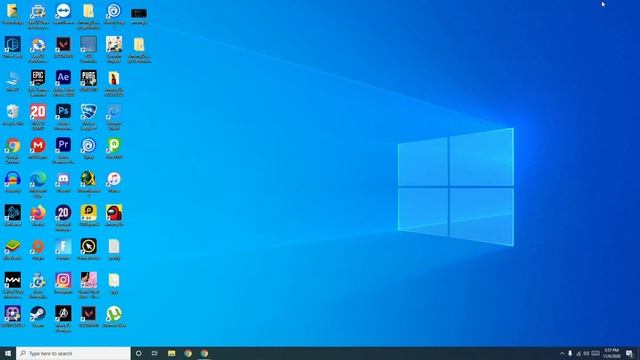Open the Instagram desktop icon
Viewport: 640px width, 360px height.
[63, 280]
